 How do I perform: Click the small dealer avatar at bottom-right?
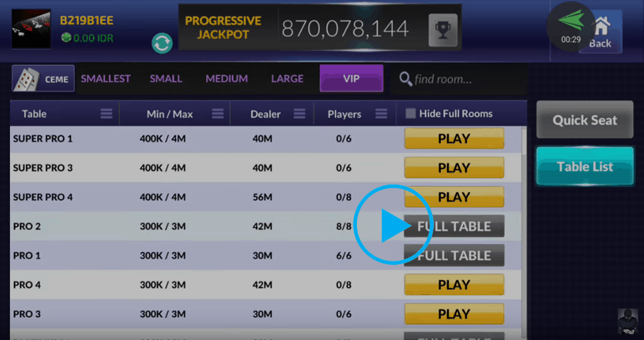[x=628, y=321]
